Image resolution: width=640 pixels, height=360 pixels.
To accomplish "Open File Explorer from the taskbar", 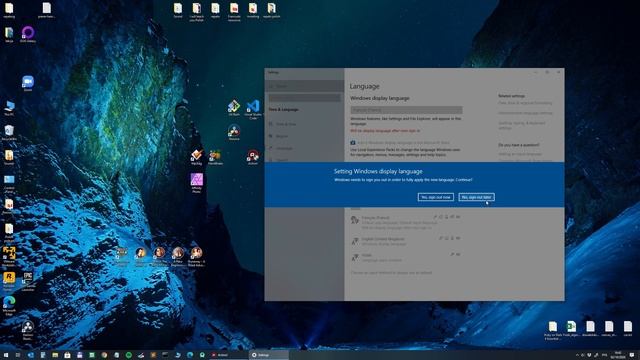I will coord(55,355).
